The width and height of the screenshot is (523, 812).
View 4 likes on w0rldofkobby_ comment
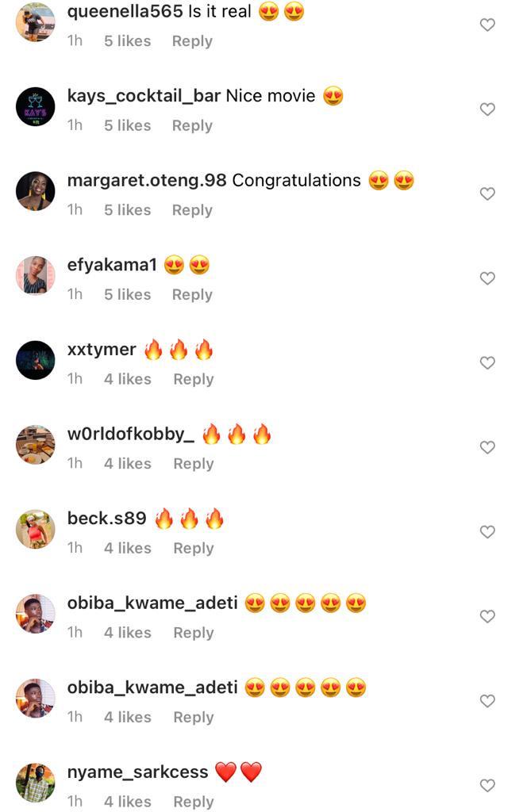click(128, 463)
